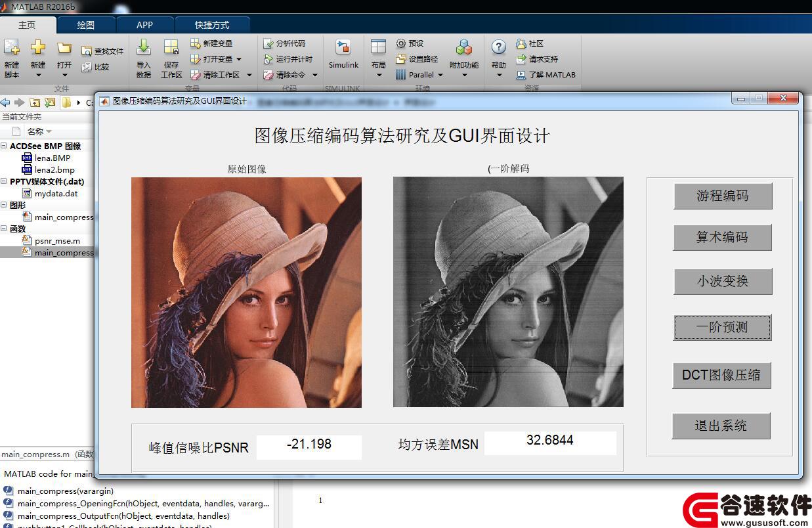Collapse the 图形 group
This screenshot has height=528, width=812.
point(4,205)
